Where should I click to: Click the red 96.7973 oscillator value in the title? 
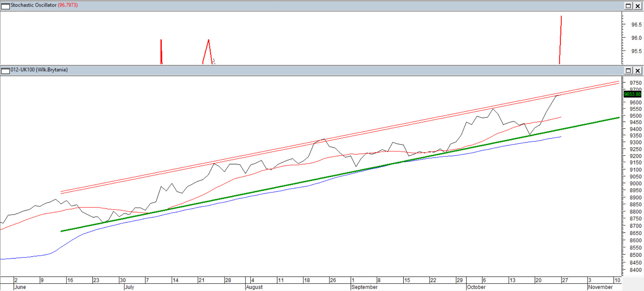tap(68, 5)
